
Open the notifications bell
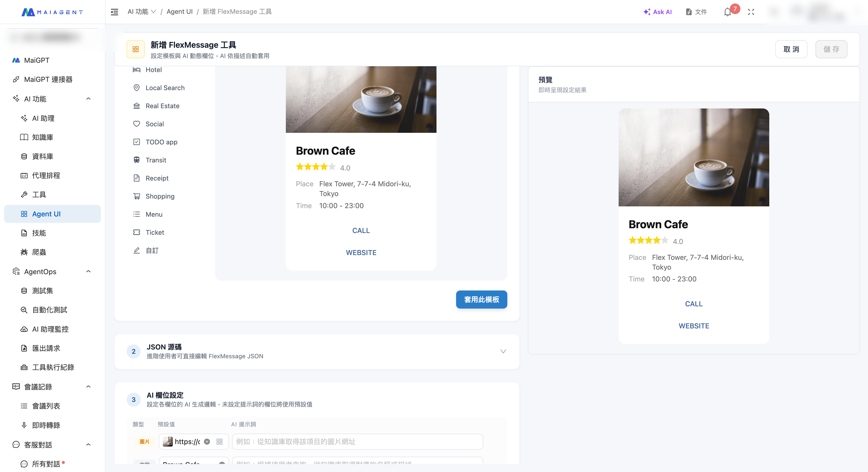point(728,12)
